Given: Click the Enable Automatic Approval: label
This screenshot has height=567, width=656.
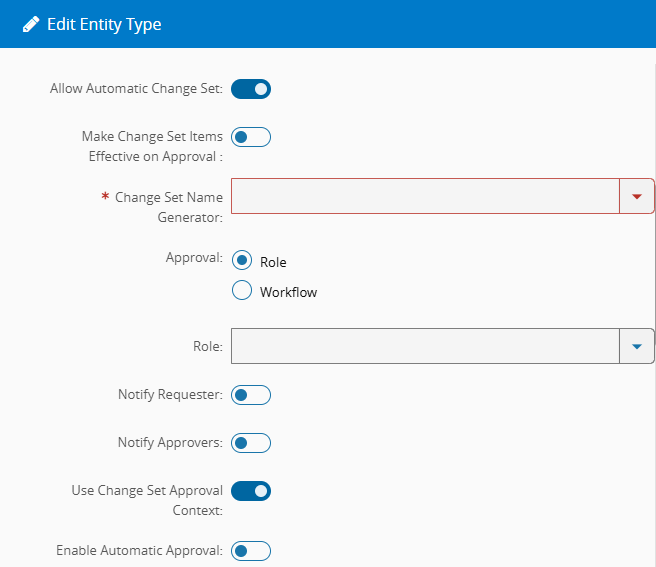Looking at the screenshot, I should (x=139, y=551).
